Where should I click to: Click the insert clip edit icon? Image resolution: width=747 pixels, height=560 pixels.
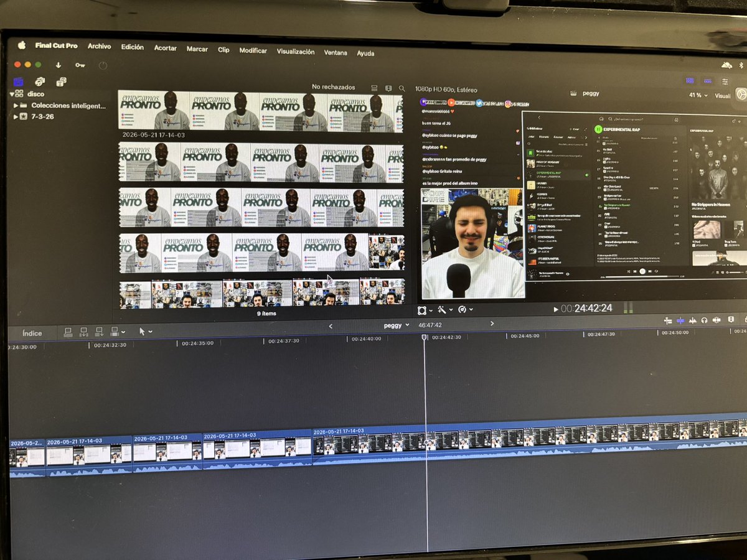(x=84, y=332)
